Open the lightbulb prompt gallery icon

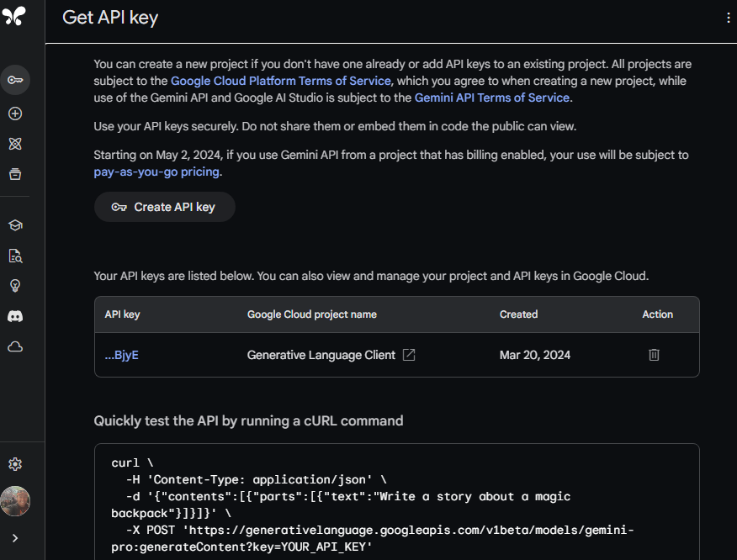click(x=15, y=286)
